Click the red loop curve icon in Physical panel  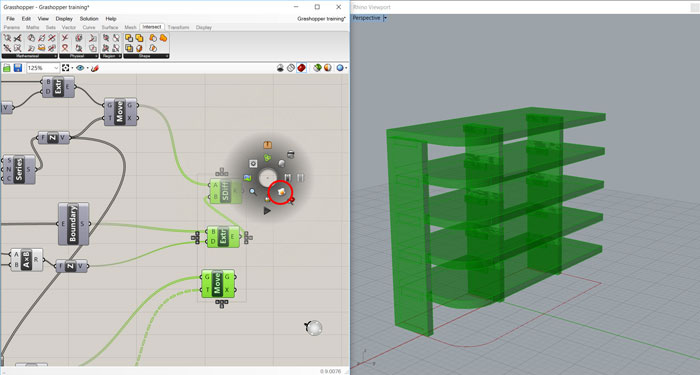pyautogui.click(x=65, y=48)
